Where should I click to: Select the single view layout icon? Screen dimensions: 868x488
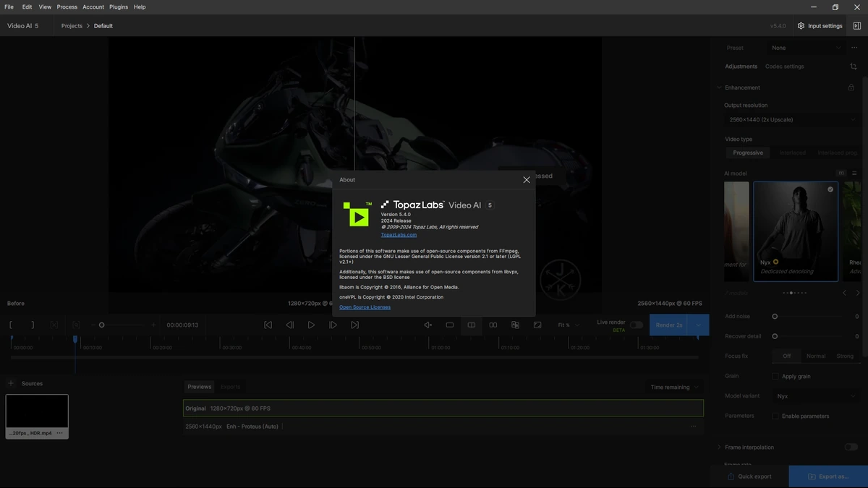click(450, 325)
